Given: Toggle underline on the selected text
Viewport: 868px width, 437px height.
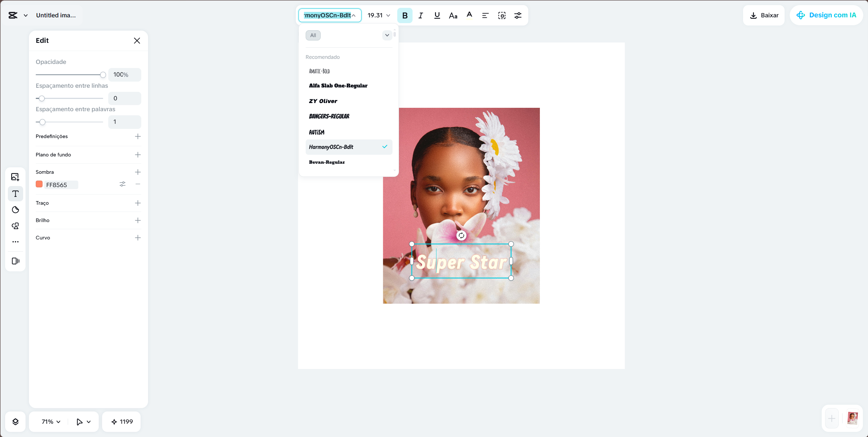Looking at the screenshot, I should [436, 15].
